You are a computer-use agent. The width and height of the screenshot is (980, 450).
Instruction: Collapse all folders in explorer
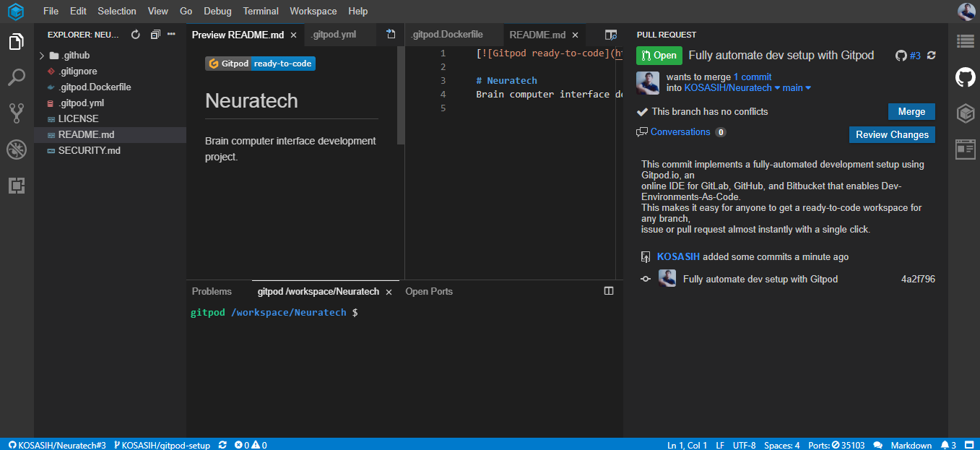tap(155, 34)
